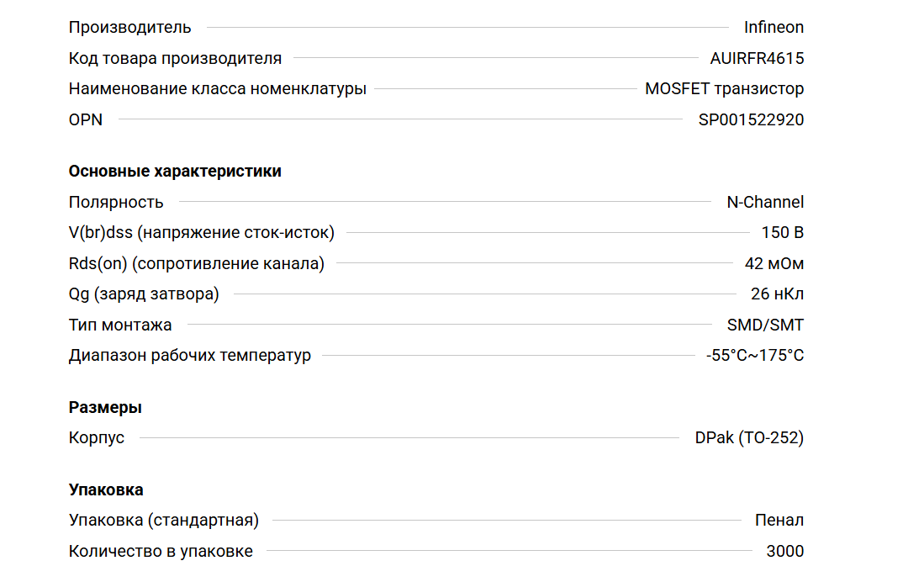Select the Пенал packaging value

779,520
